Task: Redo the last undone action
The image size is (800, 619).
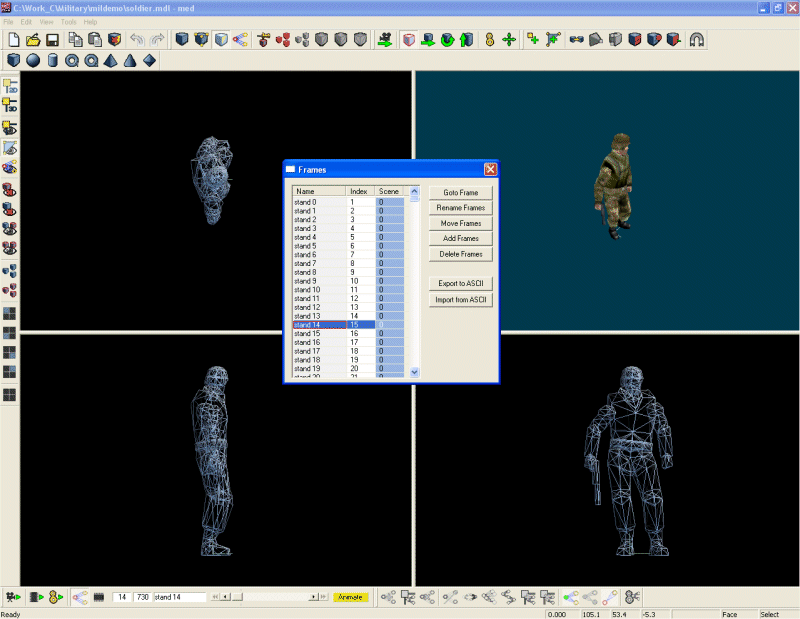Action: tap(157, 40)
